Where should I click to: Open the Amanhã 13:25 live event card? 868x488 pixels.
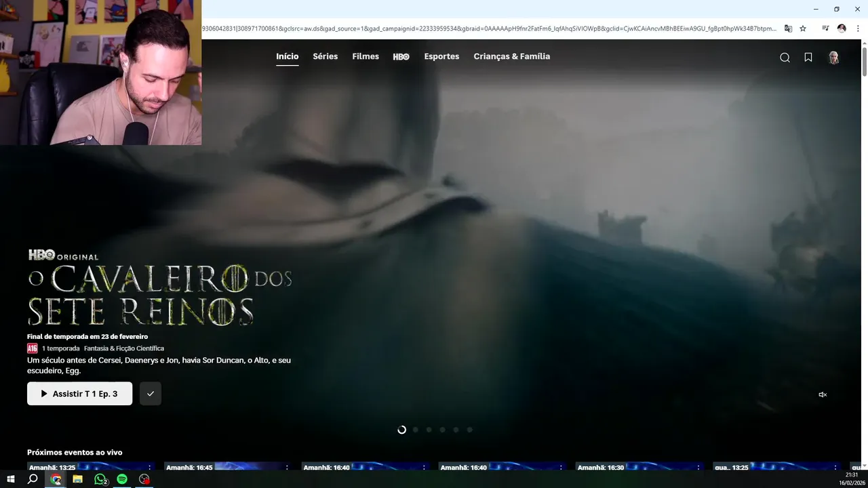(91, 466)
